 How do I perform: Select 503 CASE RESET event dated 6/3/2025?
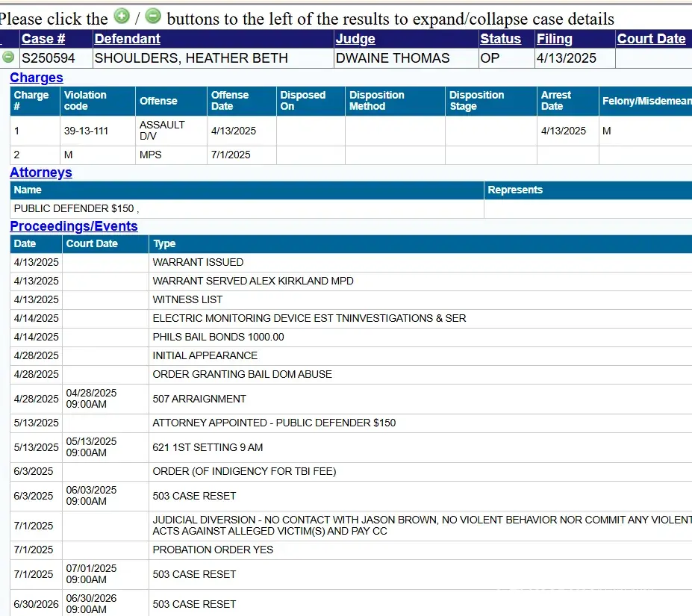pos(194,496)
